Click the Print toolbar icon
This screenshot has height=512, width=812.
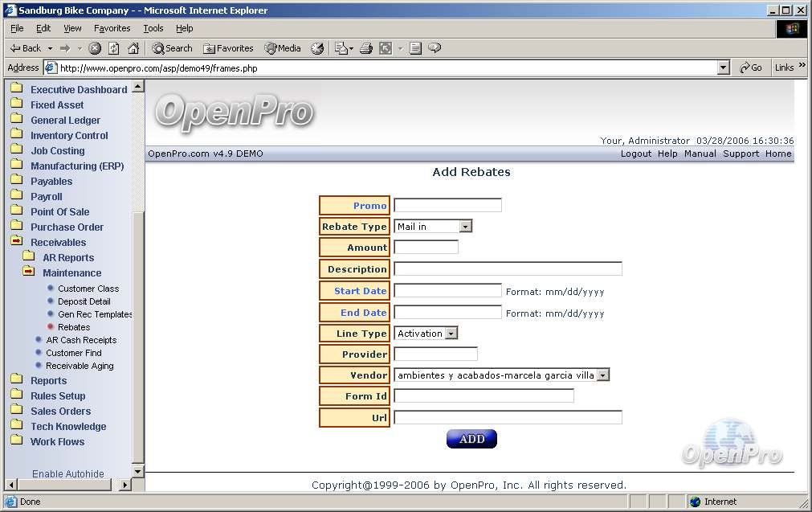tap(366, 48)
